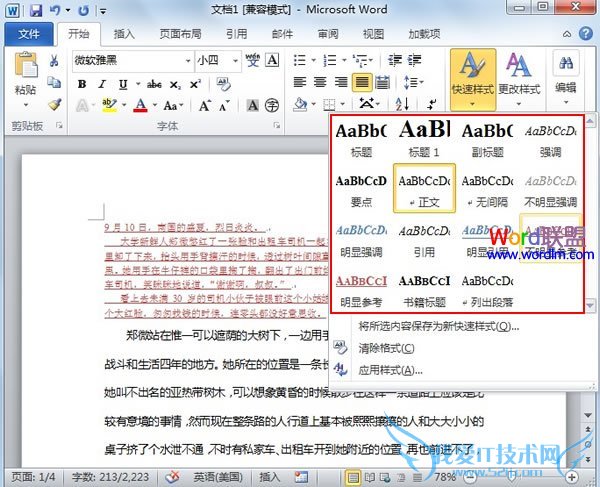The height and width of the screenshot is (487, 600).
Task: Click the Enclosed Character icon
Action: tap(272, 105)
